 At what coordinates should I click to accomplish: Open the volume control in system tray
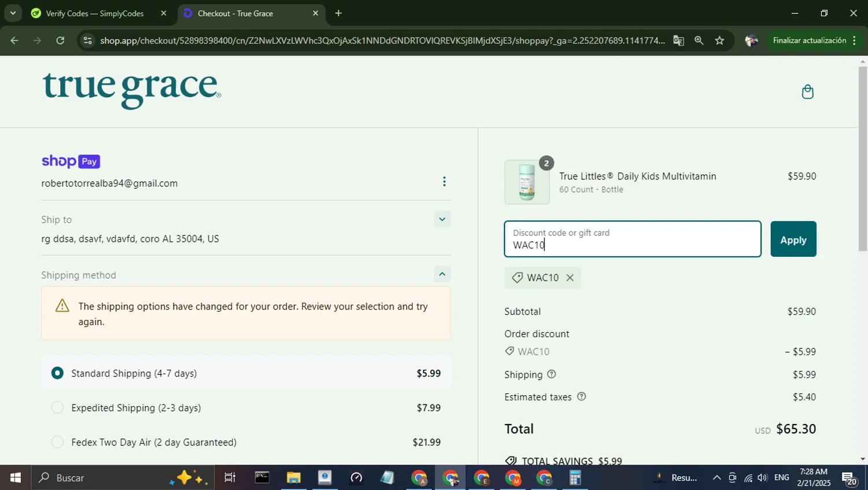763,478
